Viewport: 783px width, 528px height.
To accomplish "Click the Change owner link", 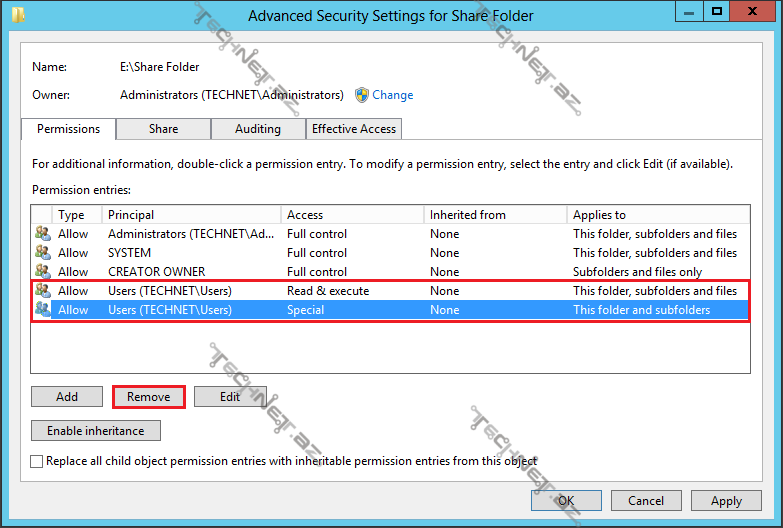I will (393, 95).
